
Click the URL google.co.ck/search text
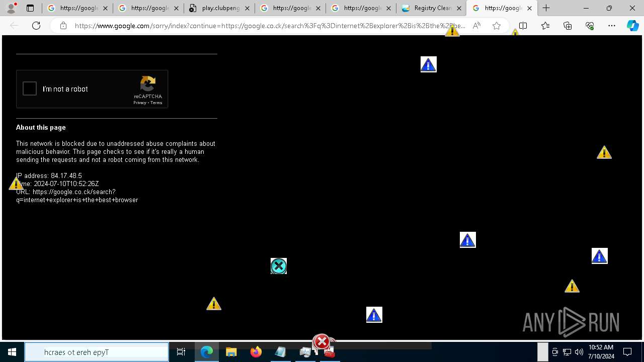click(x=77, y=196)
